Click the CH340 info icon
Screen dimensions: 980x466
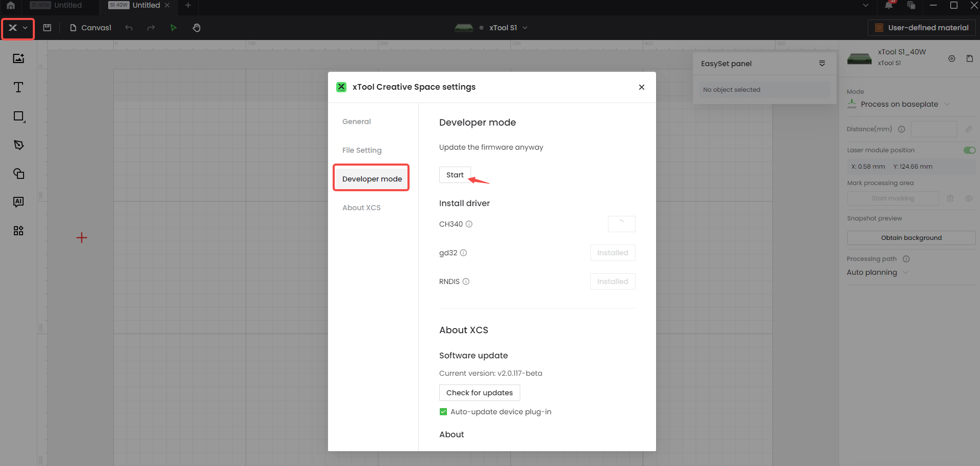point(469,224)
